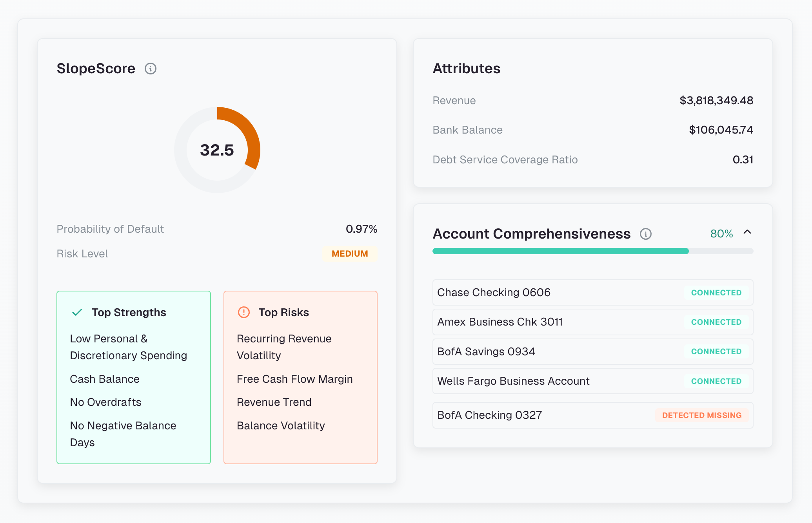The height and width of the screenshot is (523, 812).
Task: Click the Debt Service Coverage Ratio value
Action: [x=743, y=160]
